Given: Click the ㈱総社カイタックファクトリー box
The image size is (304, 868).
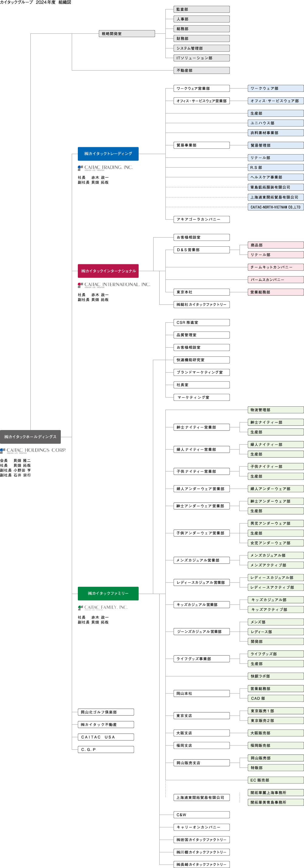Looking at the screenshot, I should pyautogui.click(x=202, y=305).
